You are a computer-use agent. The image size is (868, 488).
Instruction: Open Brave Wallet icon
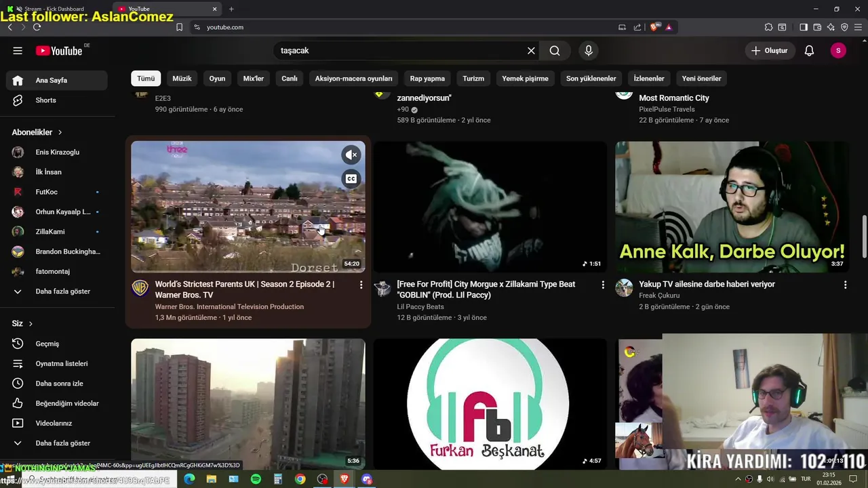[x=817, y=27]
